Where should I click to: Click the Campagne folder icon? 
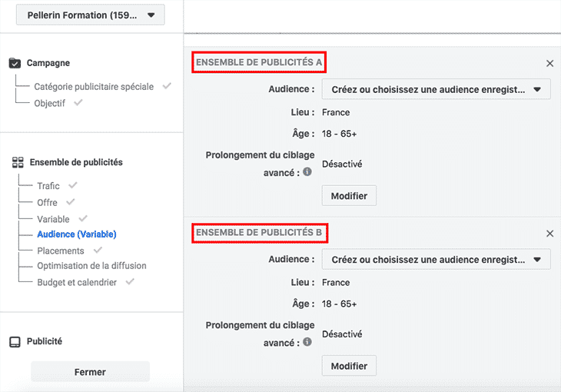15,63
